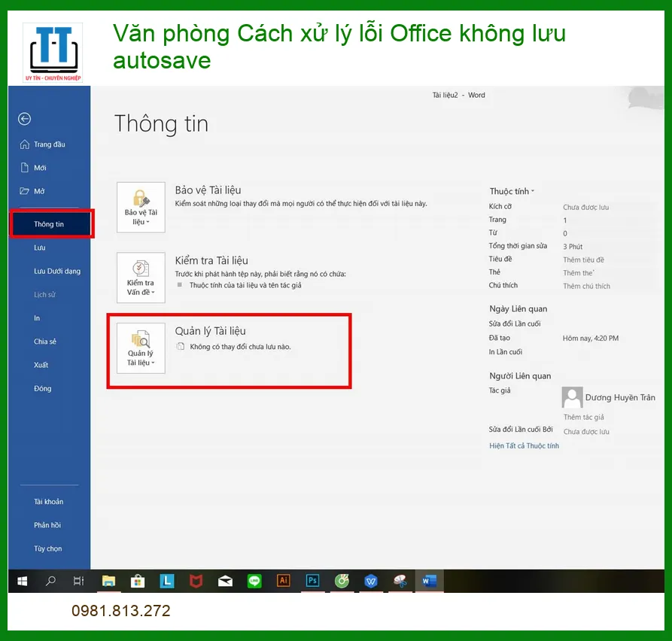Screen dimensions: 672x641
Task: Launch Adobe Photoshop from taskbar
Action: [x=312, y=581]
